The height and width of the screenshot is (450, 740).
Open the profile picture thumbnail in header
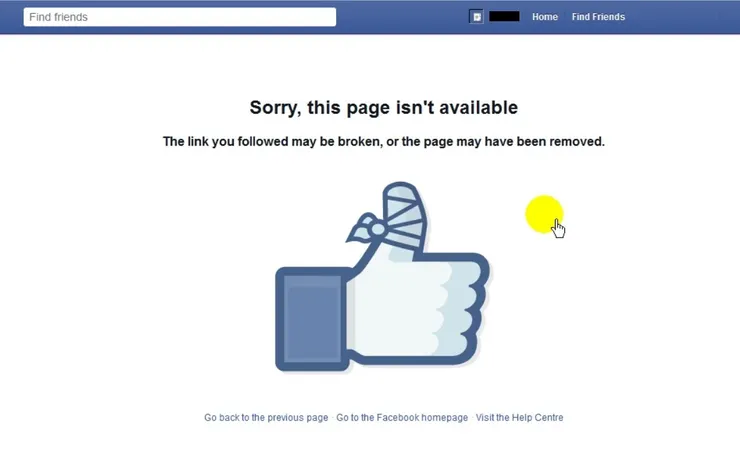click(x=476, y=17)
